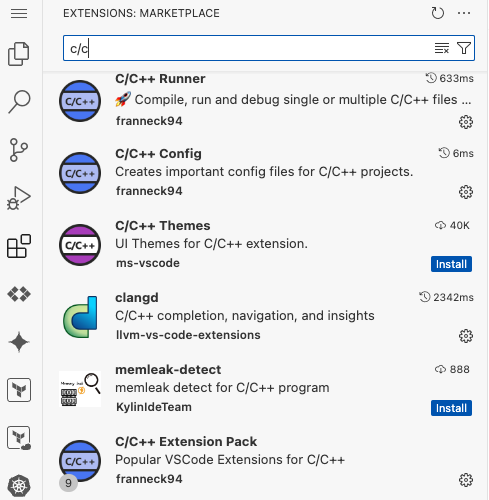Install the C/C++ Themes extension
The image size is (489, 500).
(451, 264)
